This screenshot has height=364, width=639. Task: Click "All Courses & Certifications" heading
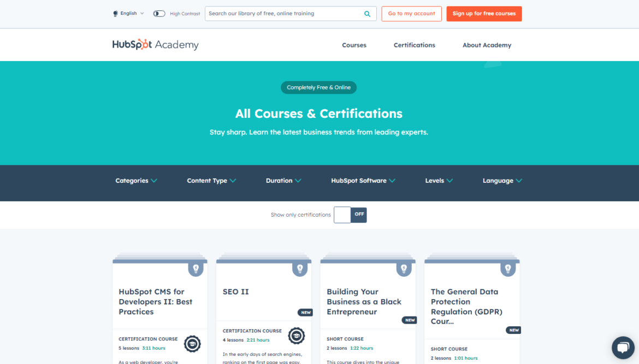click(319, 114)
